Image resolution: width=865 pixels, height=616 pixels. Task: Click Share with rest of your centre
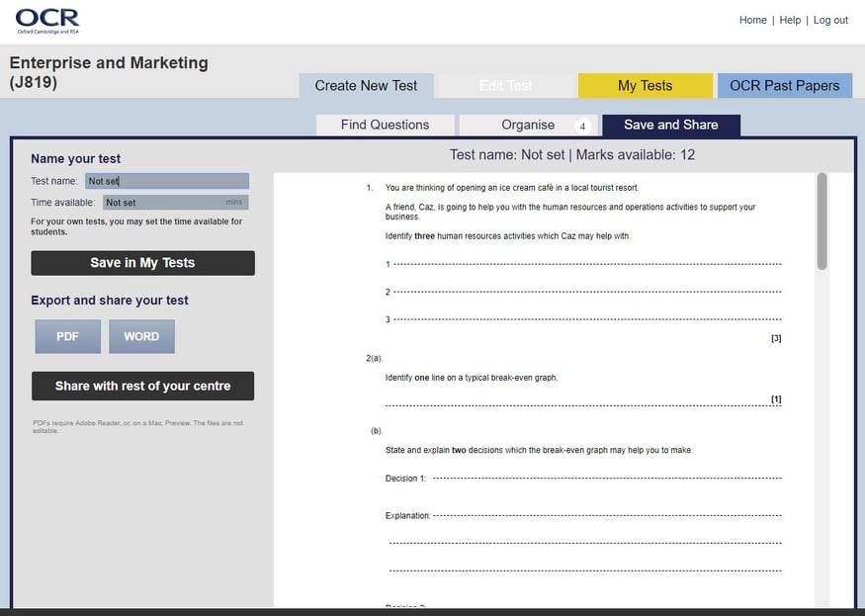(x=142, y=386)
